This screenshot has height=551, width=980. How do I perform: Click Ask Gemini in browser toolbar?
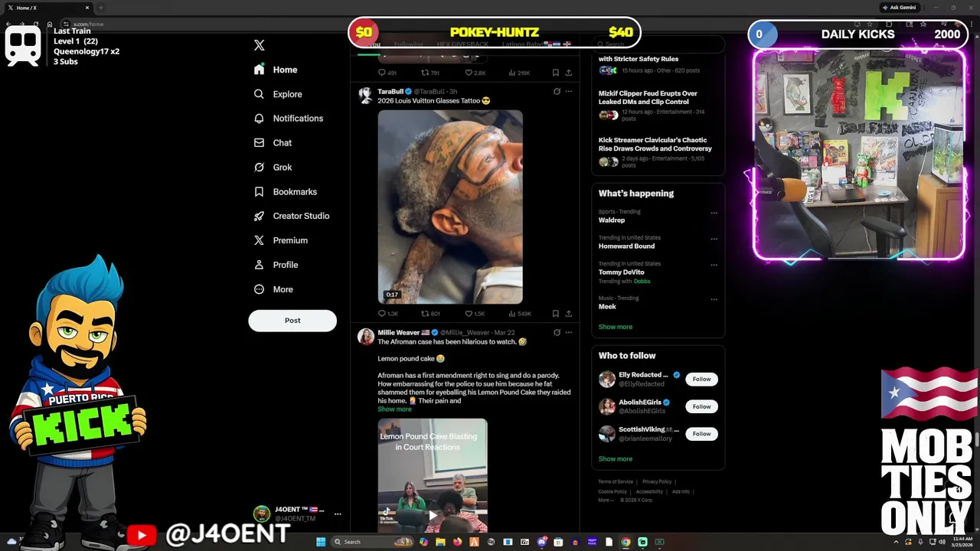coord(899,8)
